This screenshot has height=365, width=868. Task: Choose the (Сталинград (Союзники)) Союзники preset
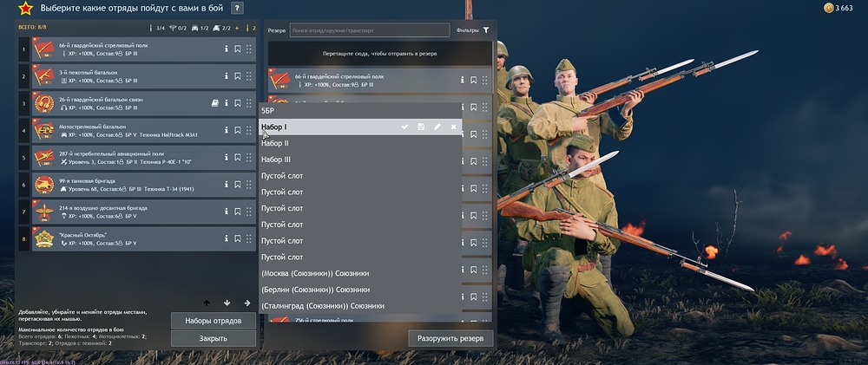pos(360,306)
